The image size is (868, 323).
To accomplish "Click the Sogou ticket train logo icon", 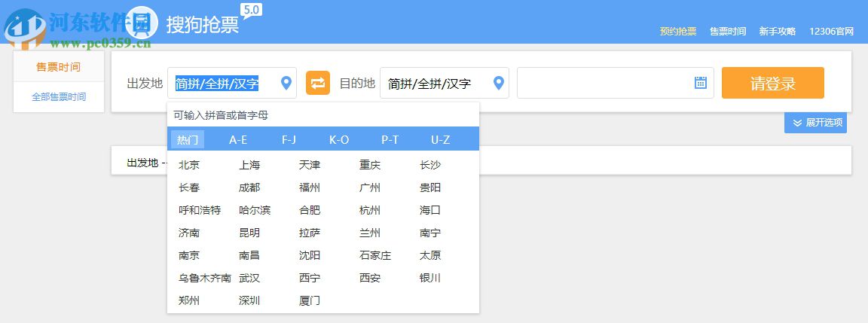I will click(x=141, y=23).
